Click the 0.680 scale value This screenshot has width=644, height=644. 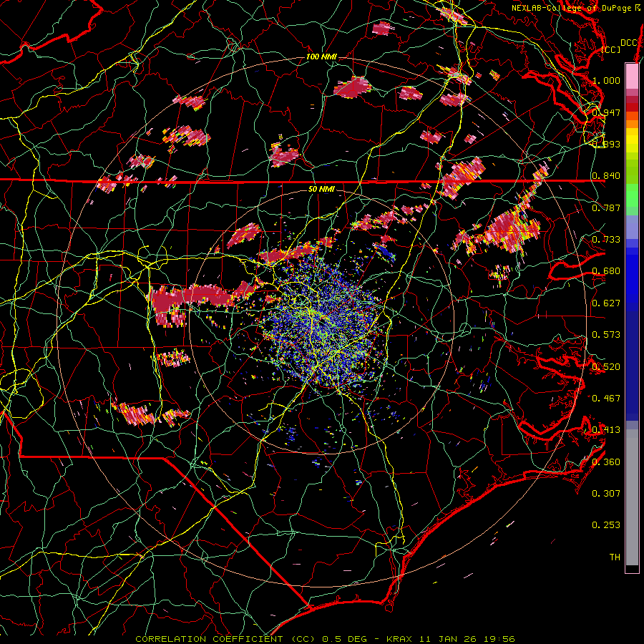(x=606, y=271)
